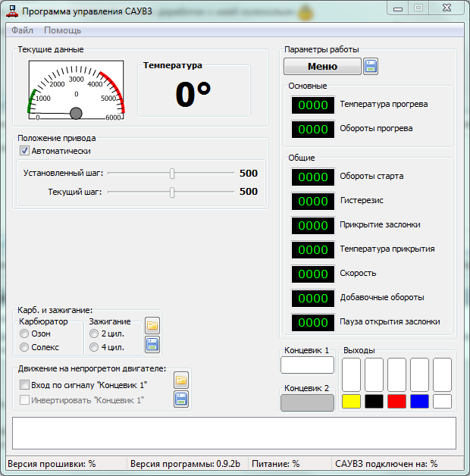The height and width of the screenshot is (476, 470).
Task: Click Пауза открытия заслонки value display
Action: (313, 323)
